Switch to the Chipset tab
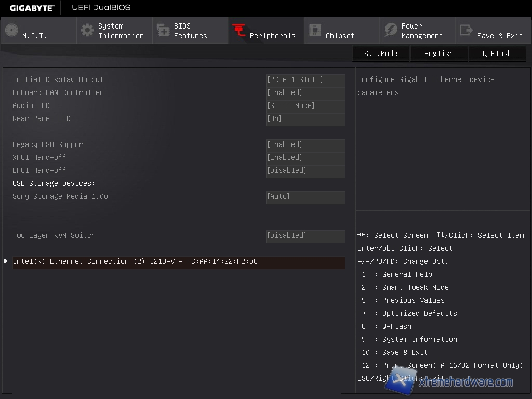Image resolution: width=532 pixels, height=399 pixels. pyautogui.click(x=340, y=36)
